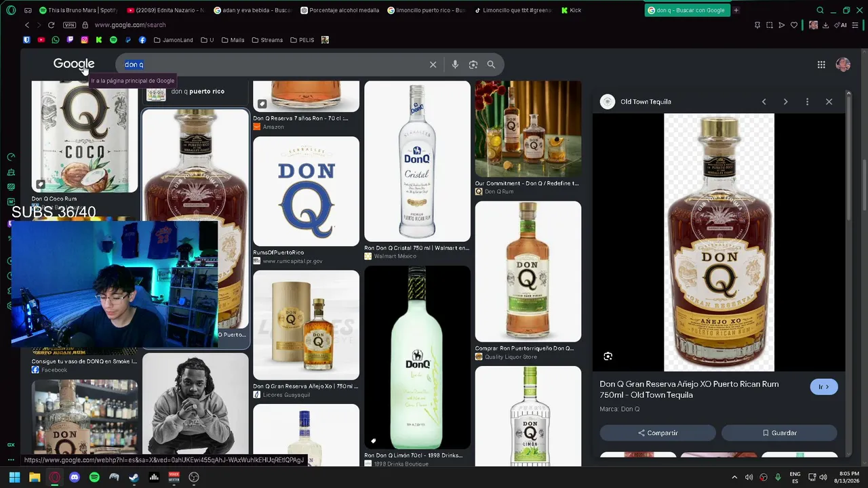The height and width of the screenshot is (488, 868).
Task: Open the Ron Don Q Limón green bottle image
Action: tap(417, 357)
